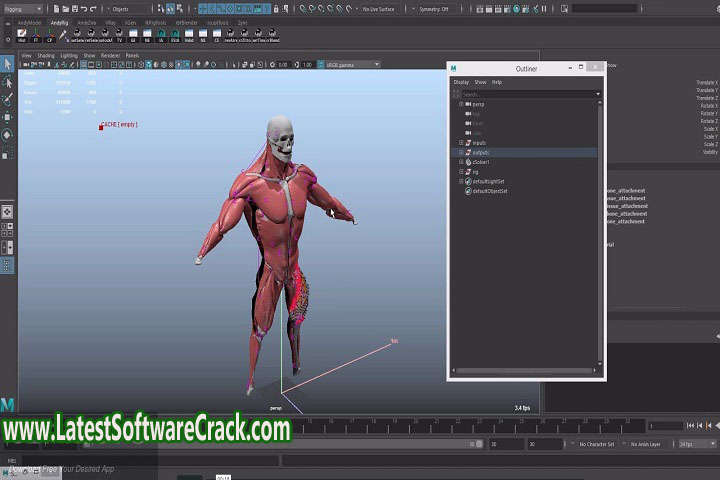
Task: Click the Rotate Y channel label
Action: click(709, 113)
